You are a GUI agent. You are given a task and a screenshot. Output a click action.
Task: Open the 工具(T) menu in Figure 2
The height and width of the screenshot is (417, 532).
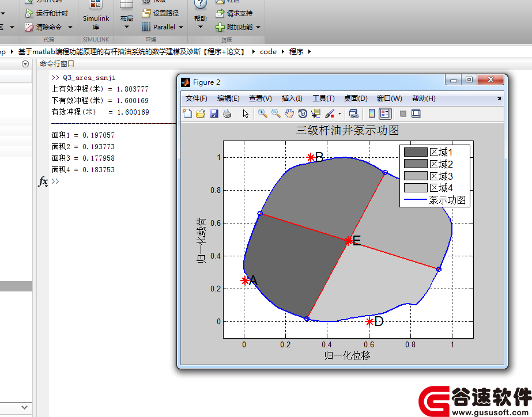(x=323, y=98)
